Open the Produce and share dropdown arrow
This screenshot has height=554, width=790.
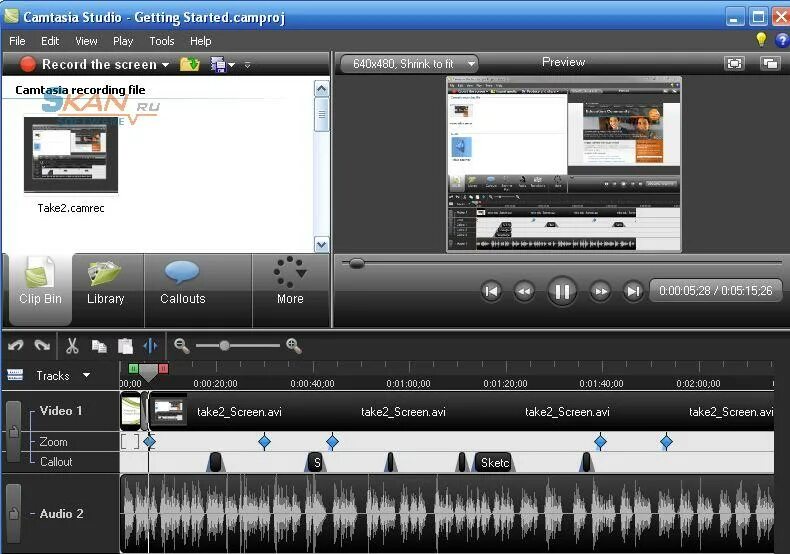pyautogui.click(x=231, y=65)
